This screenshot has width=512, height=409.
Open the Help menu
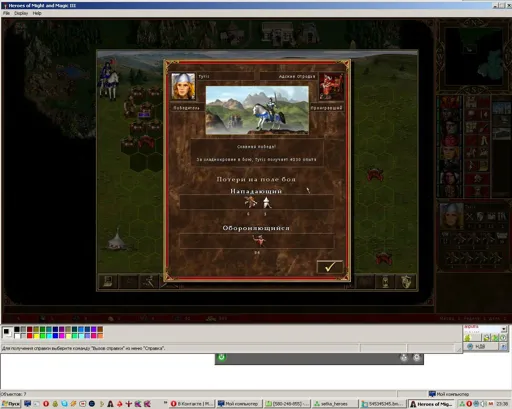click(37, 13)
